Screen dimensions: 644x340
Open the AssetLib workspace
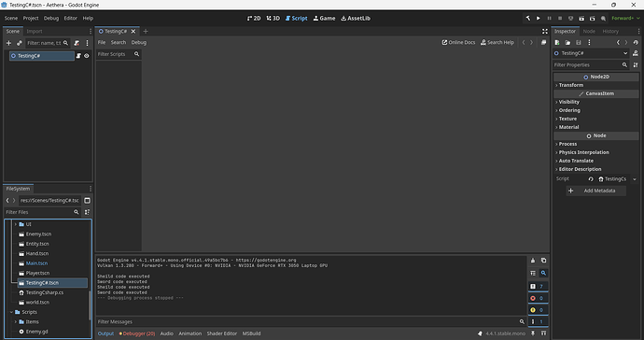click(x=356, y=18)
